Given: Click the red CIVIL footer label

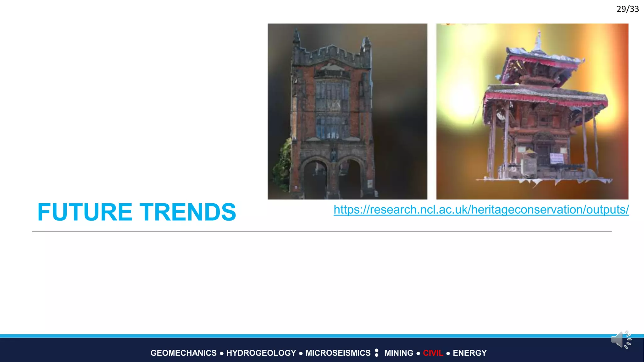Looking at the screenshot, I should [433, 353].
